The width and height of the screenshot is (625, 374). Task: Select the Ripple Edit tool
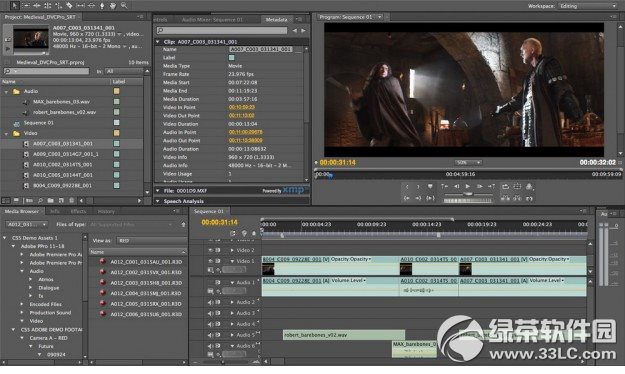[x=37, y=6]
